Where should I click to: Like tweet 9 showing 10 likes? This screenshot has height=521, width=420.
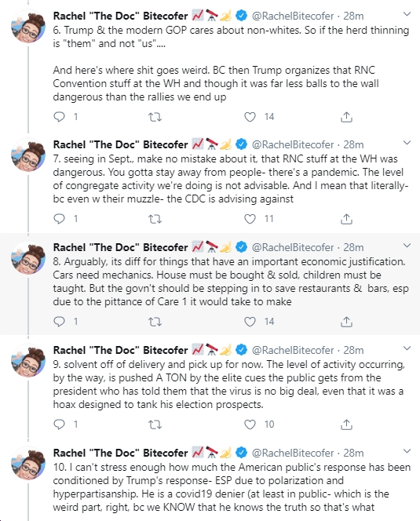pyautogui.click(x=250, y=424)
